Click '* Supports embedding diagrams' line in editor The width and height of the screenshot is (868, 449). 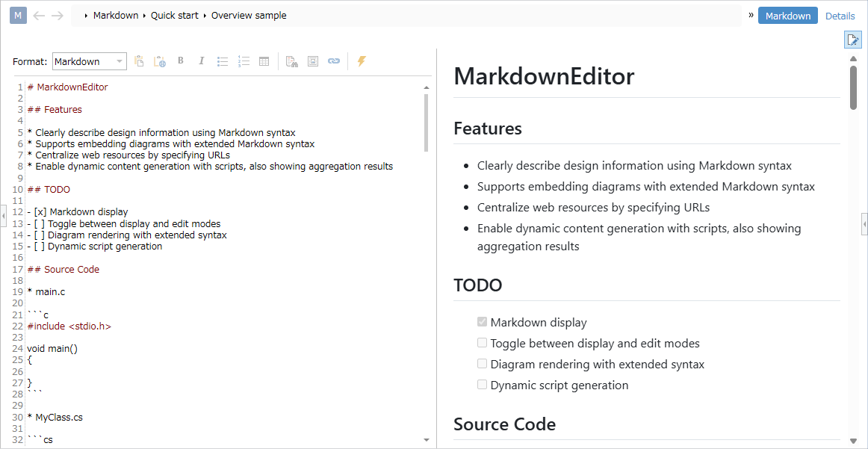(170, 144)
